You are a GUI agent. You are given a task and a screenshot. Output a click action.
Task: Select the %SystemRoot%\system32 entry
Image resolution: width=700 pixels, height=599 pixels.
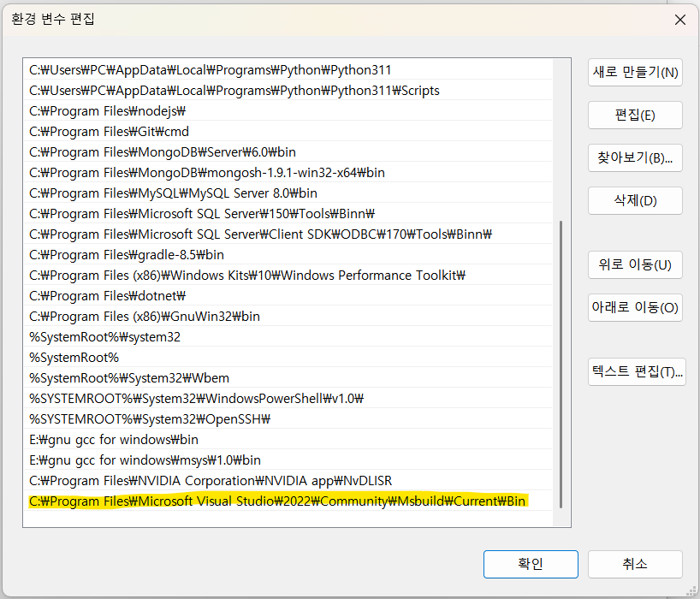288,337
